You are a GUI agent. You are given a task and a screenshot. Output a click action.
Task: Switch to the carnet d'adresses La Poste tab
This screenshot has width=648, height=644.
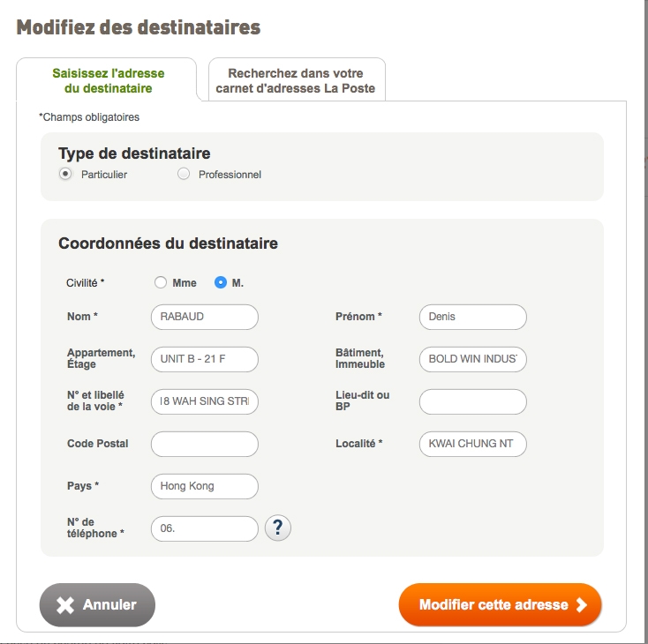click(297, 80)
